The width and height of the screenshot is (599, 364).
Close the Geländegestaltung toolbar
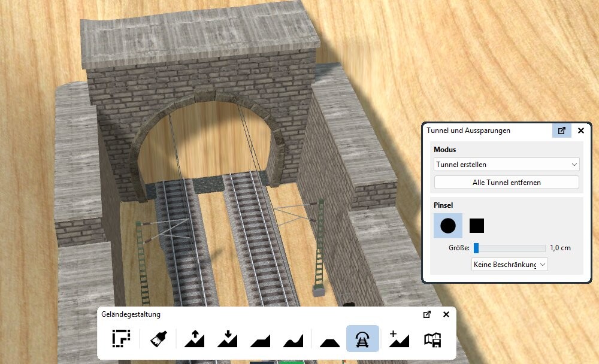[446, 314]
